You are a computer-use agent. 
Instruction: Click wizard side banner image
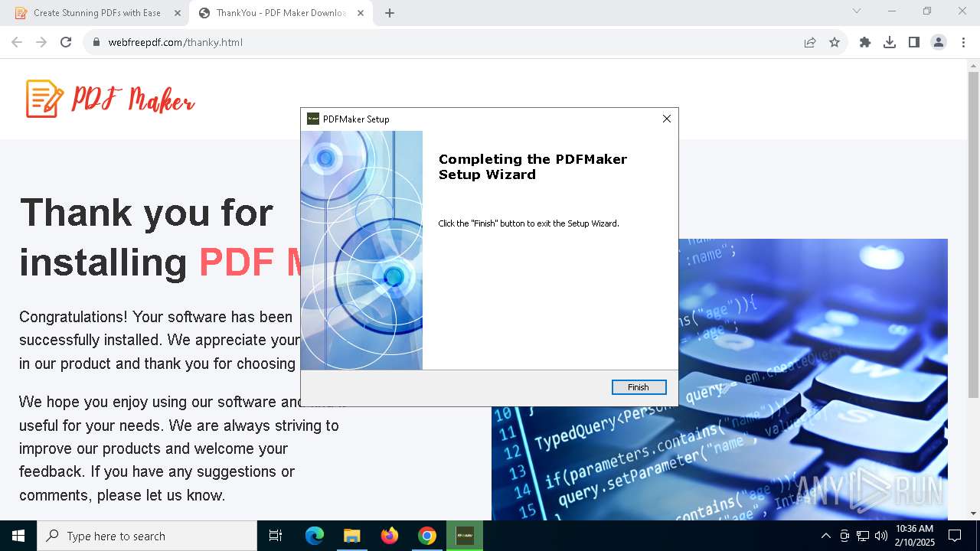pyautogui.click(x=361, y=250)
